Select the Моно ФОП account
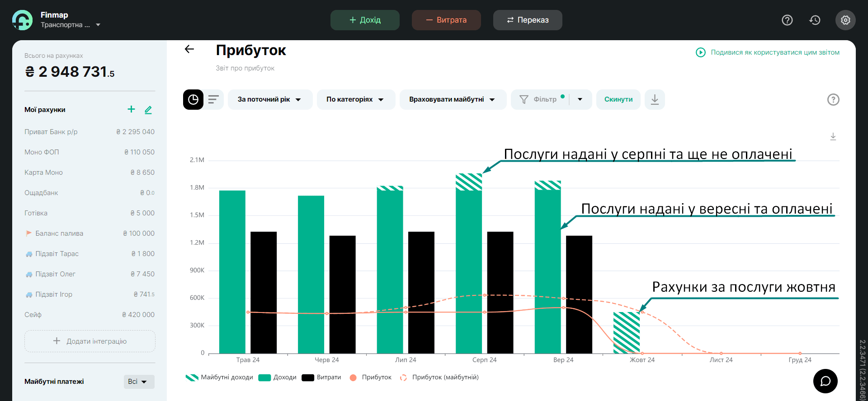This screenshot has height=401, width=868. coord(90,152)
